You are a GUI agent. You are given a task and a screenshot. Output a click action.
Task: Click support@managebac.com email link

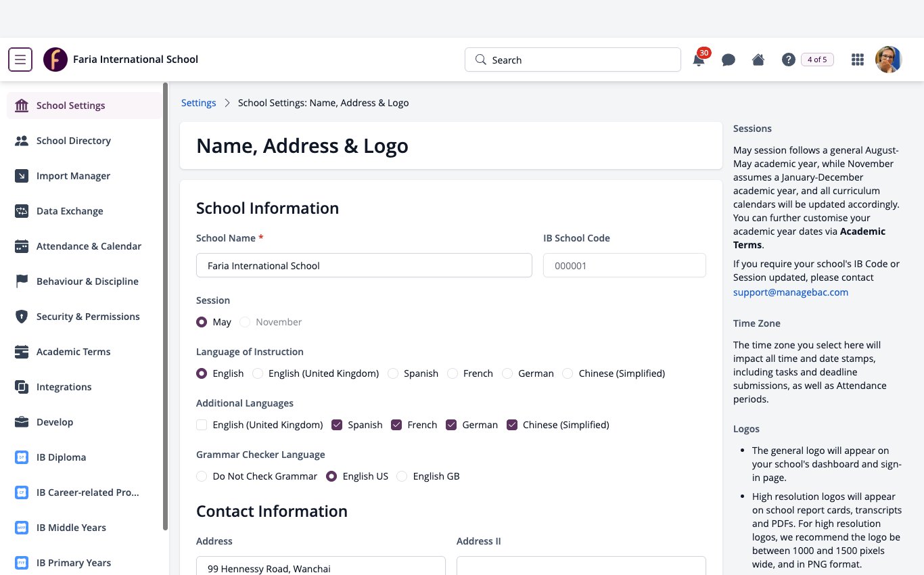pos(791,292)
